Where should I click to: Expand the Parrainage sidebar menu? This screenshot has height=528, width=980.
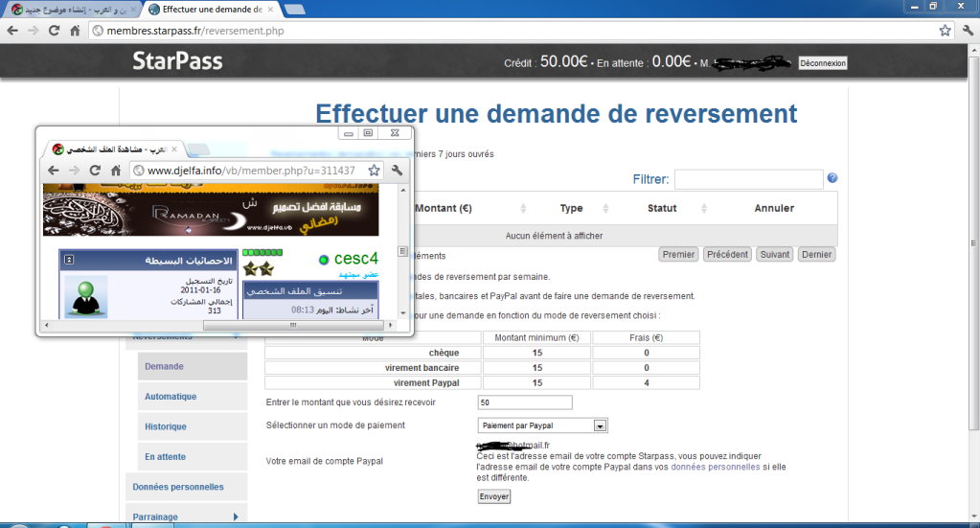click(x=235, y=517)
